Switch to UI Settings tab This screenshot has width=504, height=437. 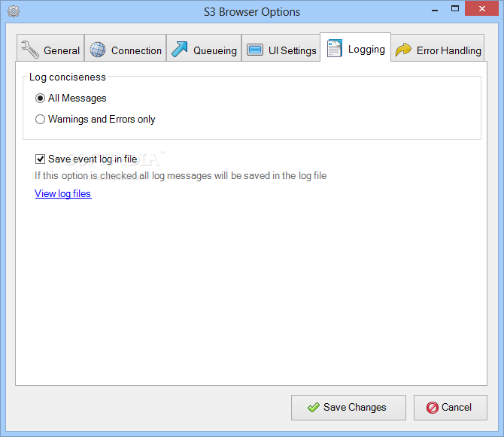pyautogui.click(x=281, y=48)
